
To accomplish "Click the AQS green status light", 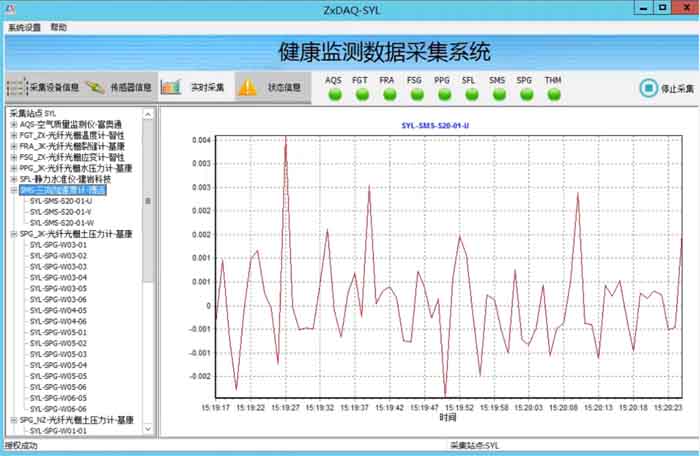I will (x=334, y=94).
